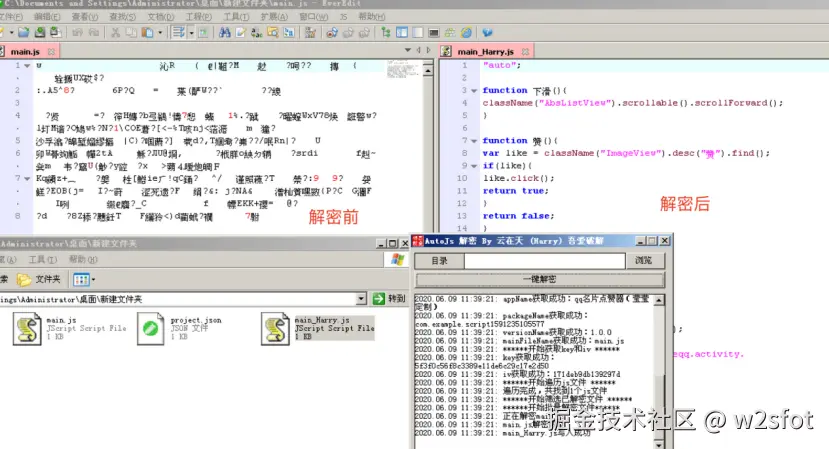
Task: Collapse the if(like) fold at line 9
Action: [x=474, y=166]
